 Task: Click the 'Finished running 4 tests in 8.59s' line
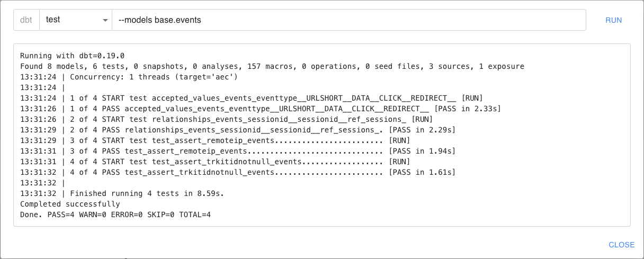tap(122, 193)
